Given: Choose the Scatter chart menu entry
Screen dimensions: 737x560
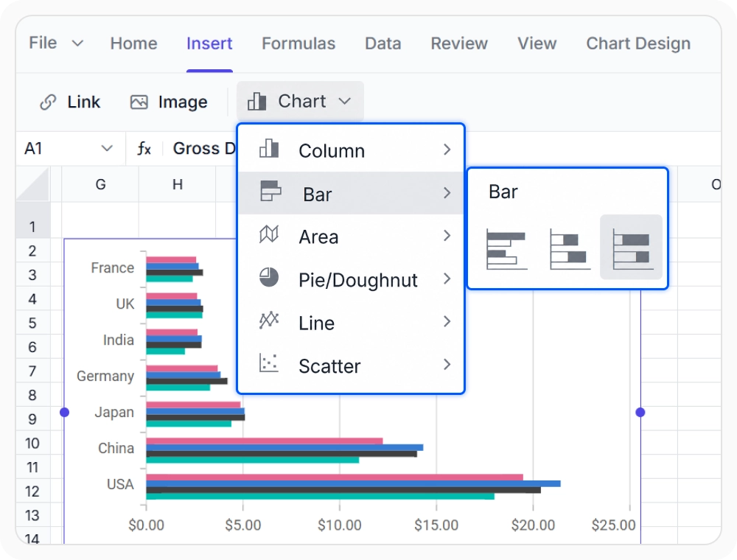Looking at the screenshot, I should coord(351,365).
